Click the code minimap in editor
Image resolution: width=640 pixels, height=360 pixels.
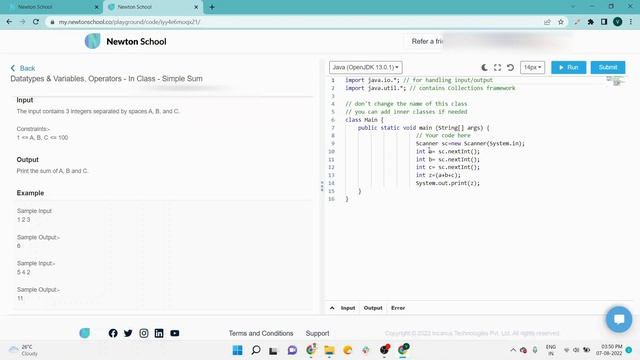[x=616, y=81]
